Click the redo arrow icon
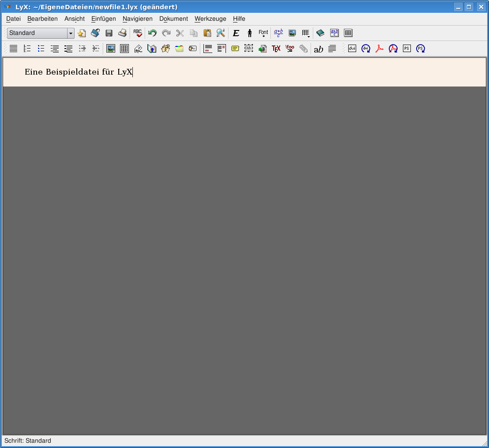489x448 pixels. click(x=166, y=33)
